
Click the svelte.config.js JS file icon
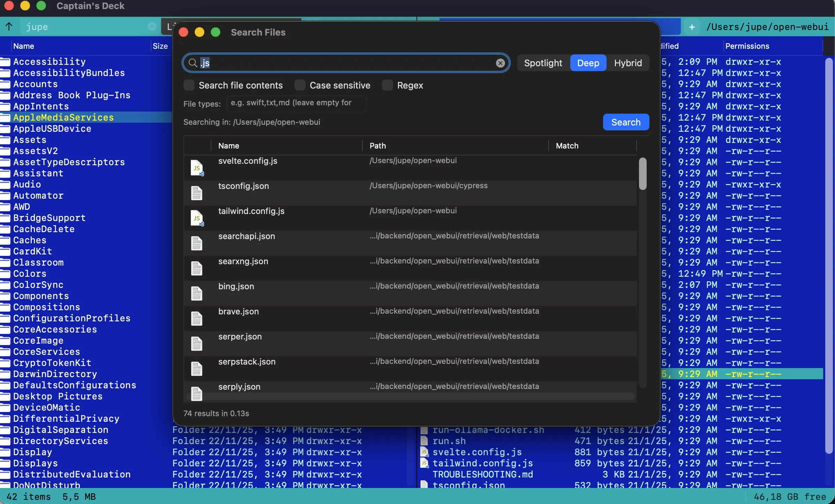tap(197, 168)
